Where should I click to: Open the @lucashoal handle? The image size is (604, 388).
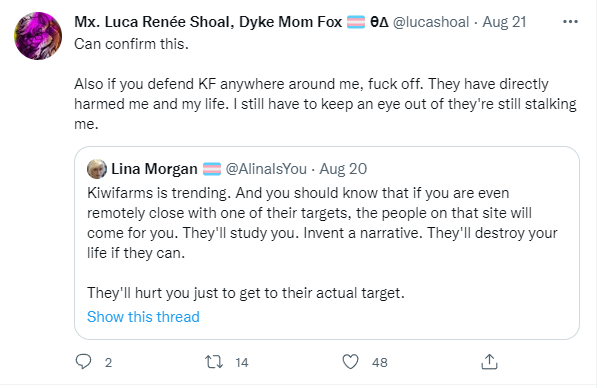[431, 22]
